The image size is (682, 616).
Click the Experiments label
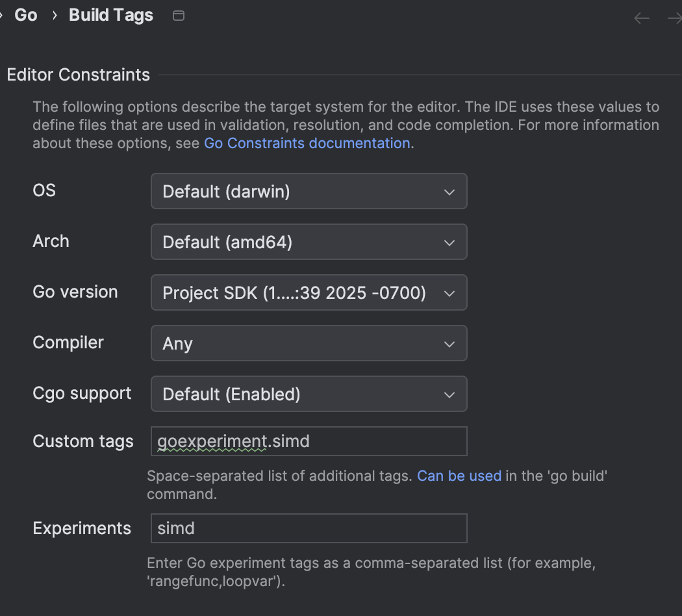coord(82,528)
